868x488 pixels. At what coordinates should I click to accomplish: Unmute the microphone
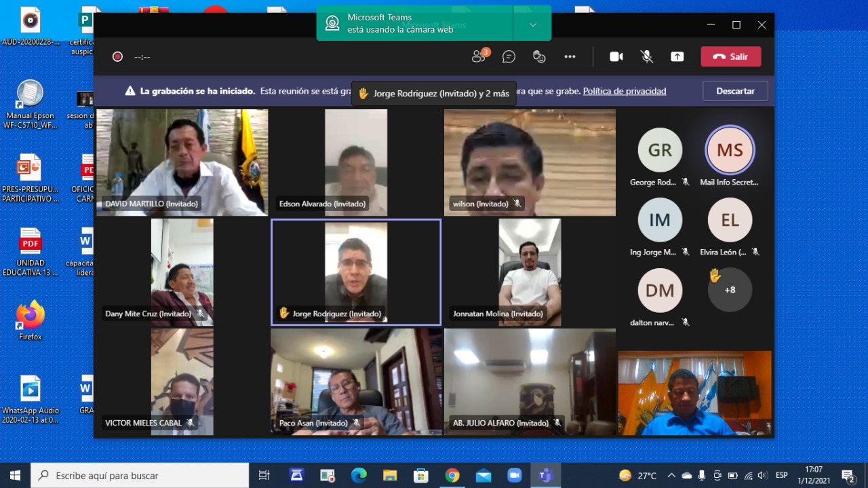647,57
